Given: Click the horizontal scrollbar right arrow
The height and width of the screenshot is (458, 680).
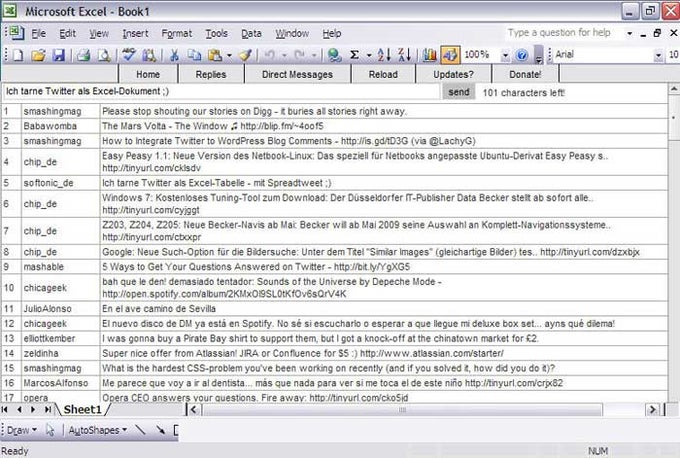Looking at the screenshot, I should point(652,409).
